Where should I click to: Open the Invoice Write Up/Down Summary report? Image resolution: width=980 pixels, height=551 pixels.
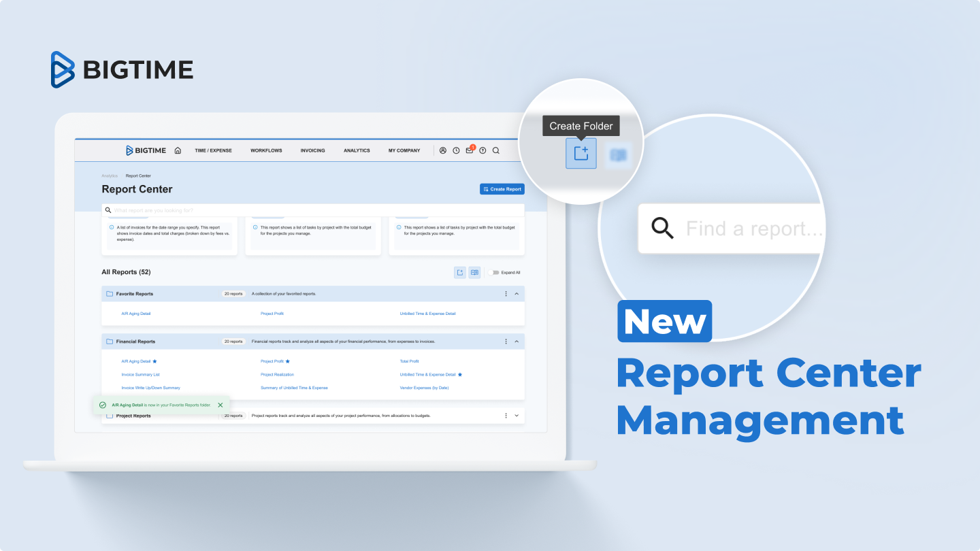coord(151,388)
